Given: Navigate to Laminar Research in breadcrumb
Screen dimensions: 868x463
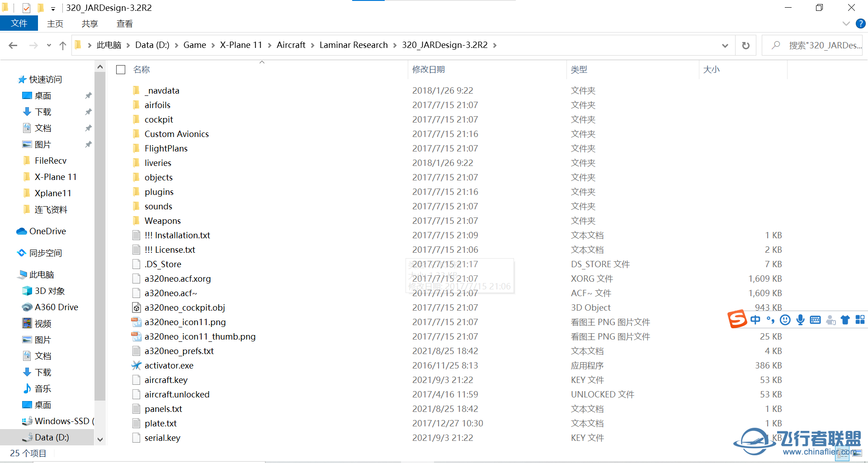Looking at the screenshot, I should pyautogui.click(x=354, y=45).
